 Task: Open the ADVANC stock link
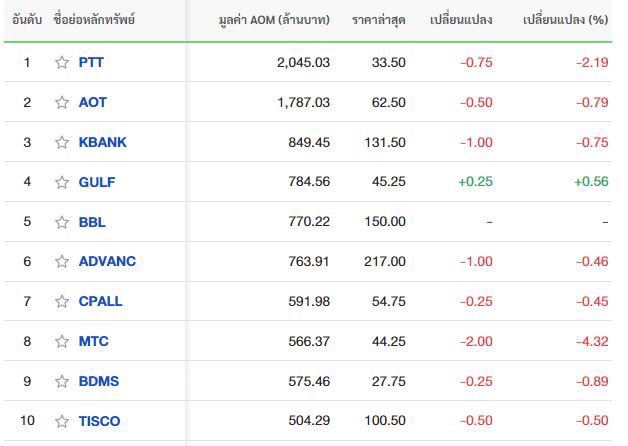(x=107, y=261)
